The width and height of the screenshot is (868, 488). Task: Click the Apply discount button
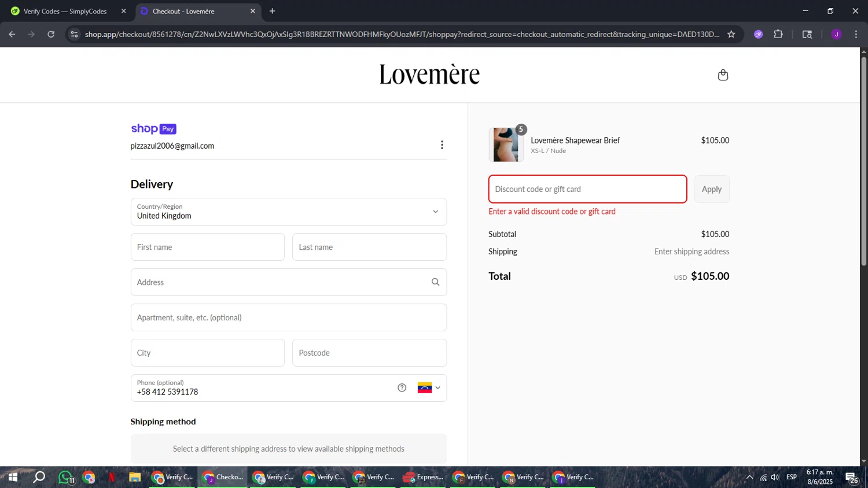712,189
